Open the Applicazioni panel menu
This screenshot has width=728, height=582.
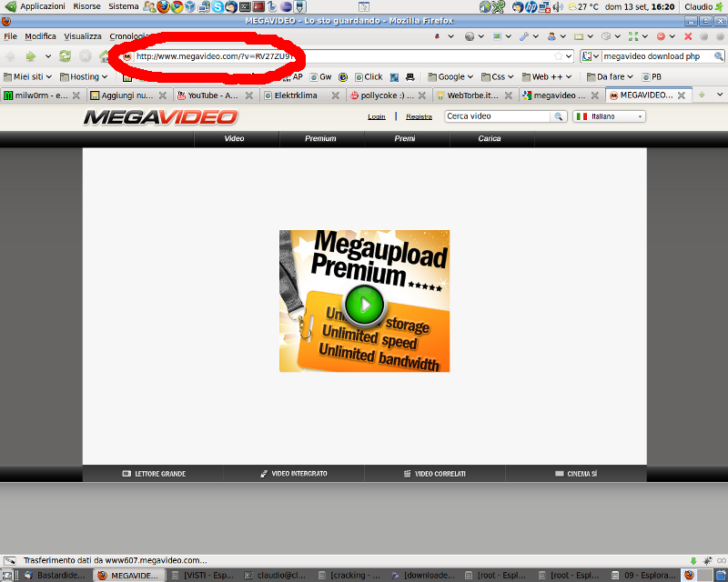42,6
